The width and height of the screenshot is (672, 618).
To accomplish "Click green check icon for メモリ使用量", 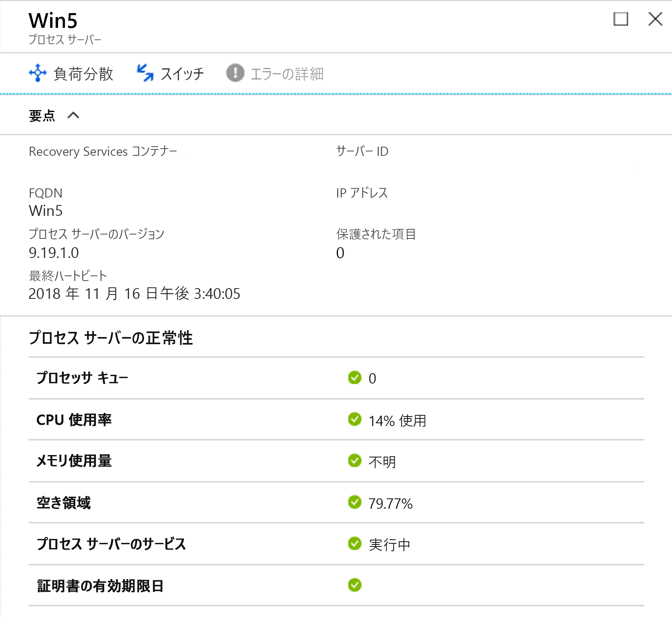I will pos(355,461).
